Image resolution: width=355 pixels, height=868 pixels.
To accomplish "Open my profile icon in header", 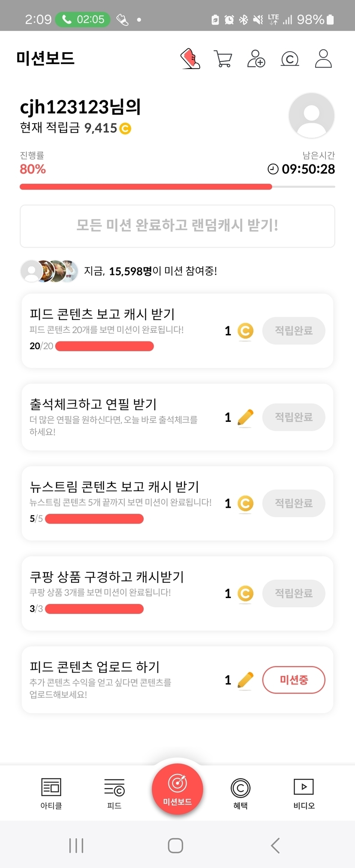I will click(323, 59).
